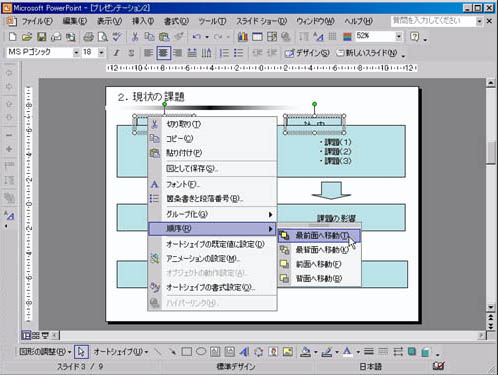This screenshot has height=375, width=498.
Task: Toggle bulleted list formatting
Action: [x=238, y=53]
